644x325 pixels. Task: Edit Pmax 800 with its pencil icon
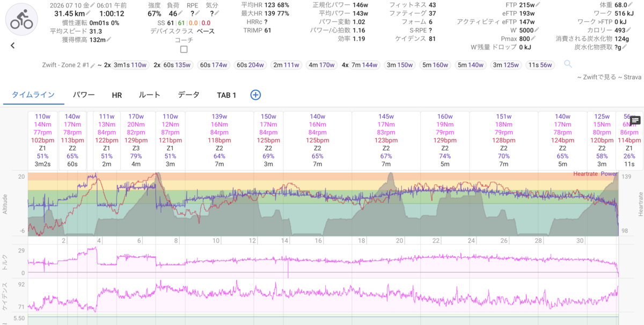pos(534,39)
